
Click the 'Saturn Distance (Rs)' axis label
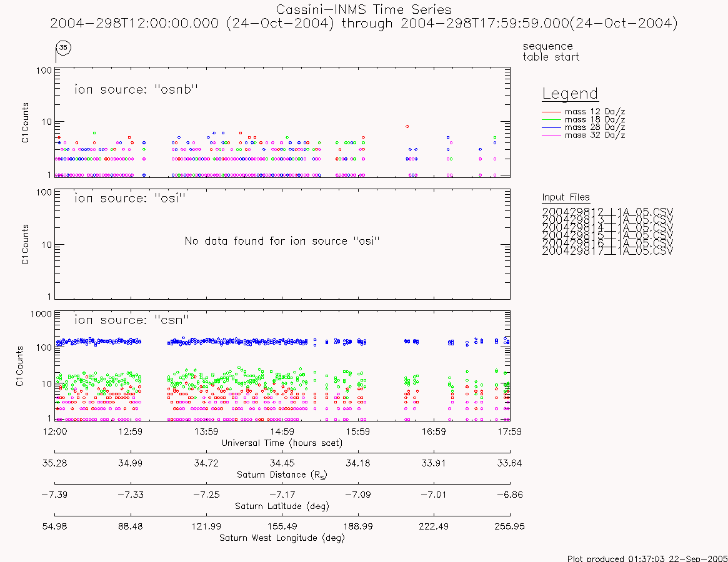coord(282,475)
